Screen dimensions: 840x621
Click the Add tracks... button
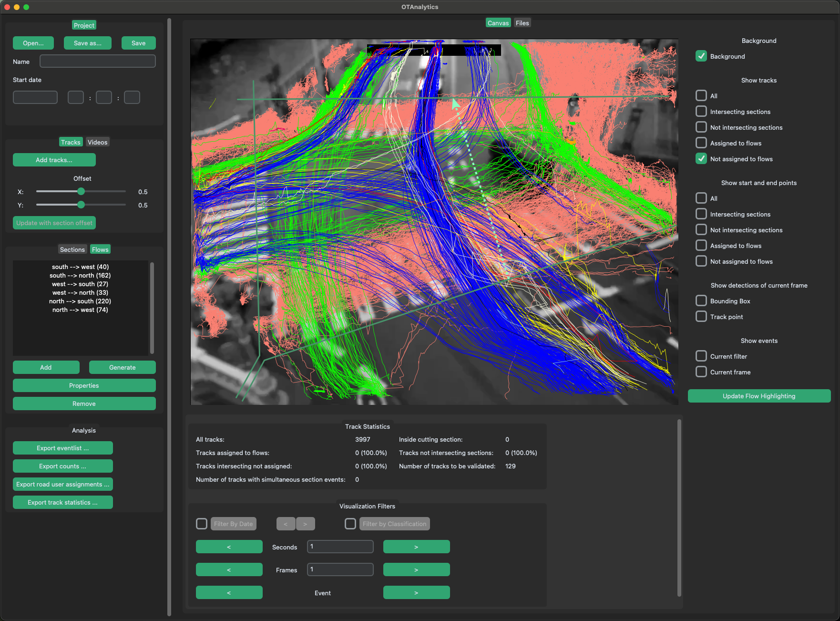(x=54, y=160)
